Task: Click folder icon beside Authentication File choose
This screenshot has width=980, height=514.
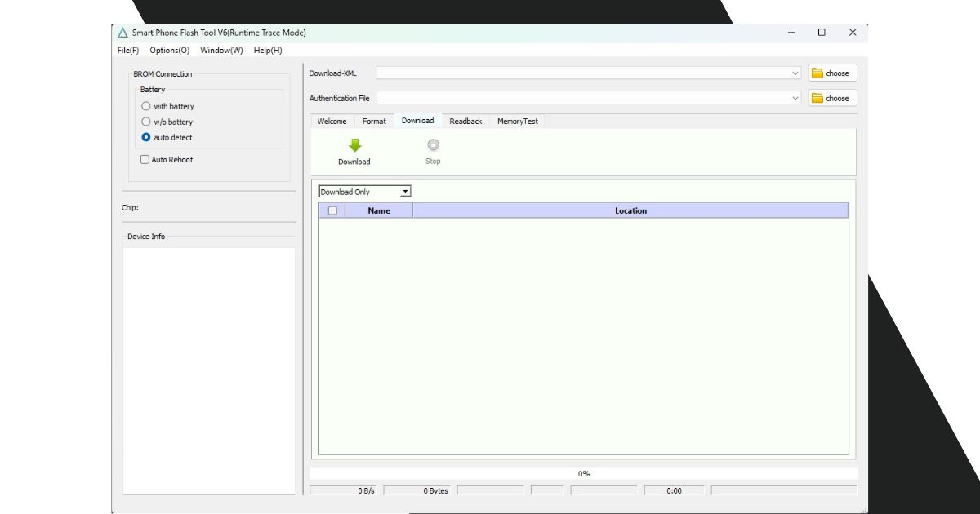Action: (817, 98)
